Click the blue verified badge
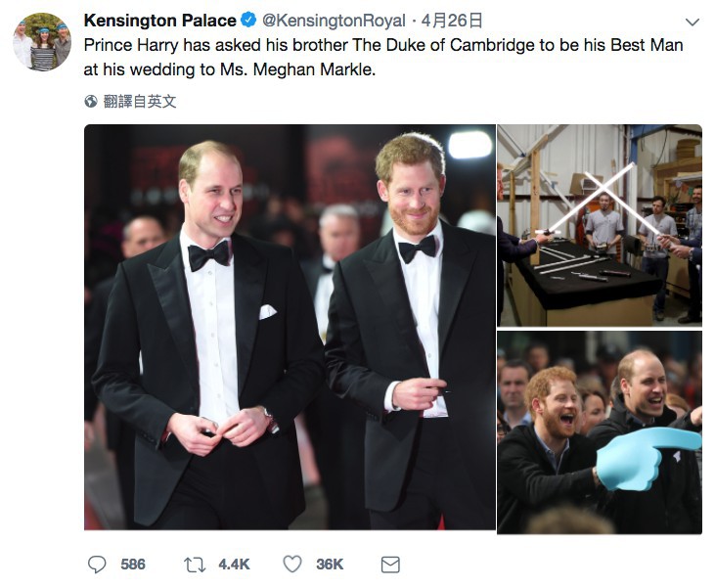The image size is (715, 588). [249, 21]
